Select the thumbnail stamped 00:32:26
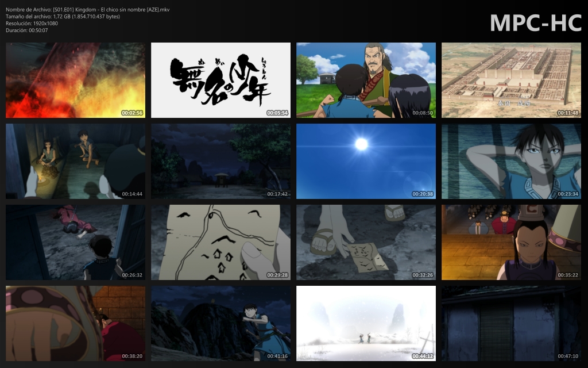Image resolution: width=588 pixels, height=368 pixels. [x=366, y=242]
